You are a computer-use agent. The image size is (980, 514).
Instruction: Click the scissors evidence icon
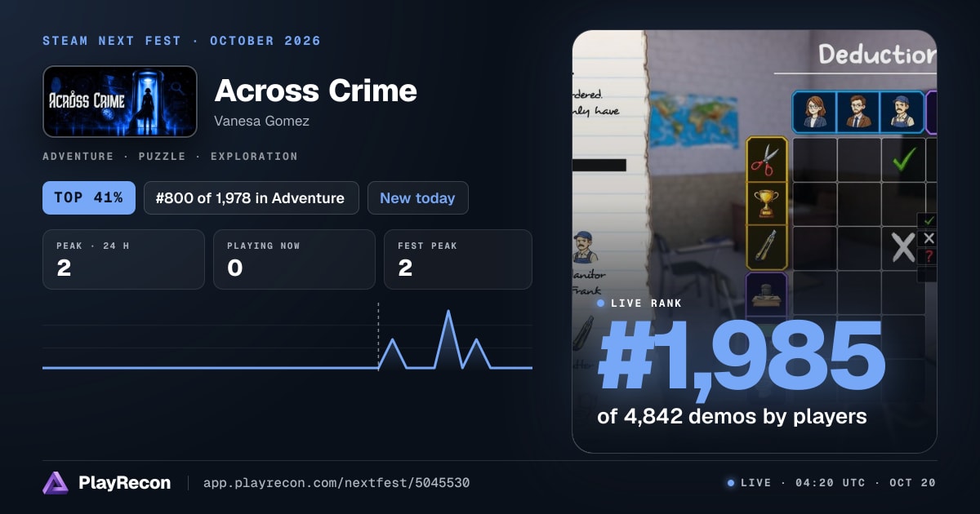coord(767,160)
